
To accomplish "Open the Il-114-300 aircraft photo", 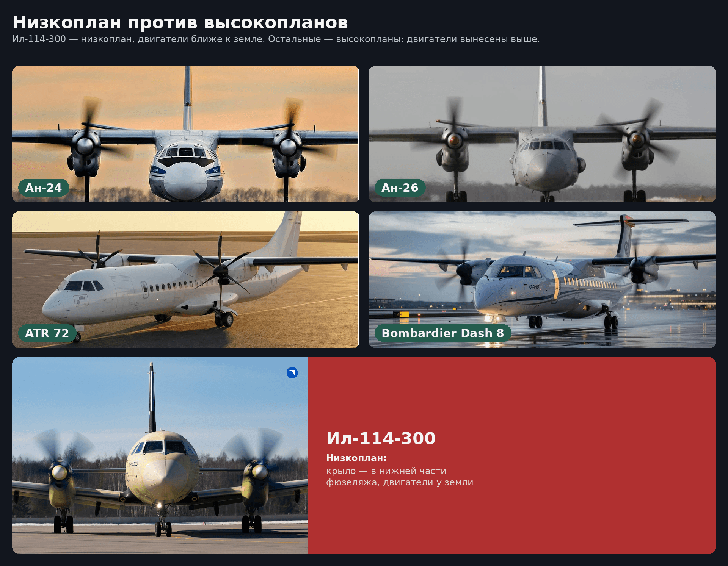I will coord(160,455).
